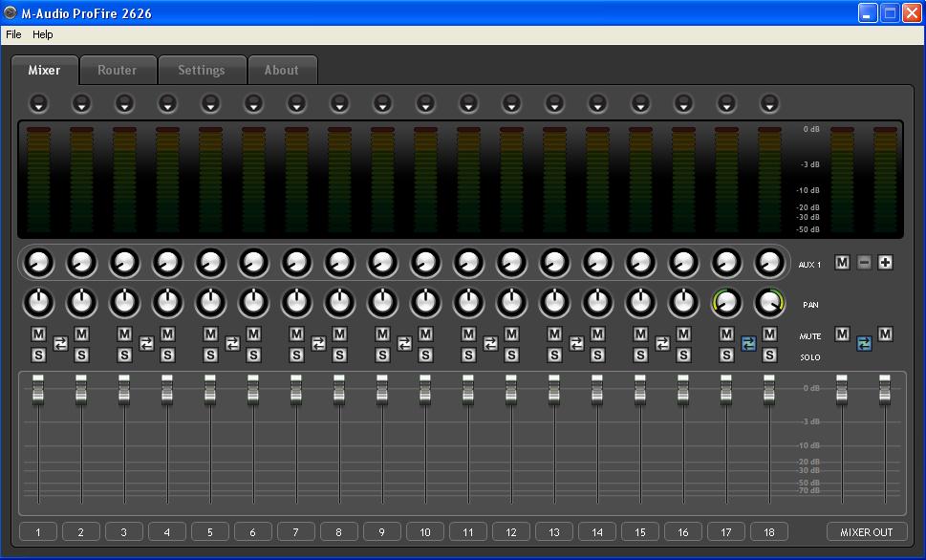
Task: Open the Help menu
Action: pyautogui.click(x=42, y=34)
